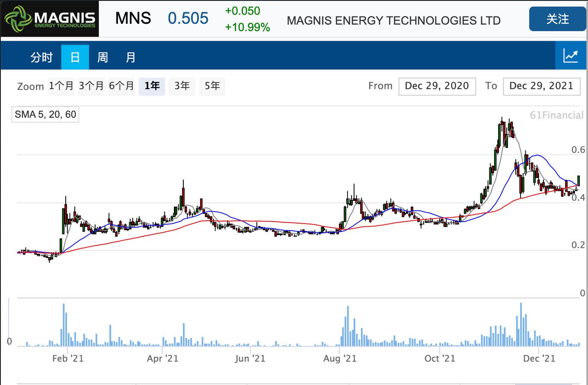The image size is (588, 385).
Task: Click the Dec '21 axis label
Action: (539, 359)
